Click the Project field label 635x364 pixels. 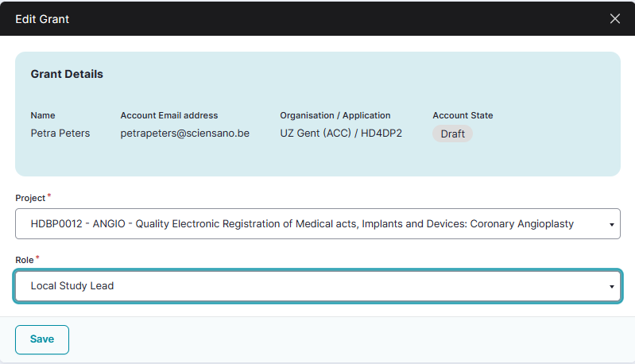tap(30, 198)
